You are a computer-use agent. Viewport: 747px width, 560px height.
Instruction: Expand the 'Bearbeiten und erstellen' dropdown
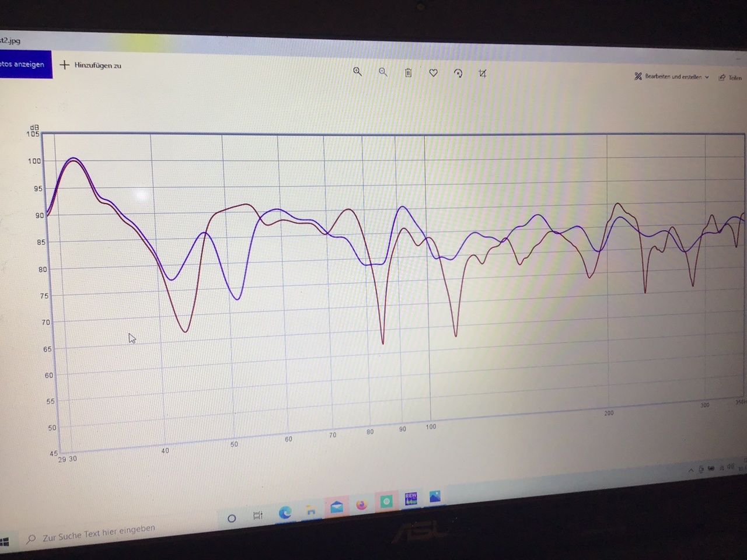pyautogui.click(x=672, y=76)
